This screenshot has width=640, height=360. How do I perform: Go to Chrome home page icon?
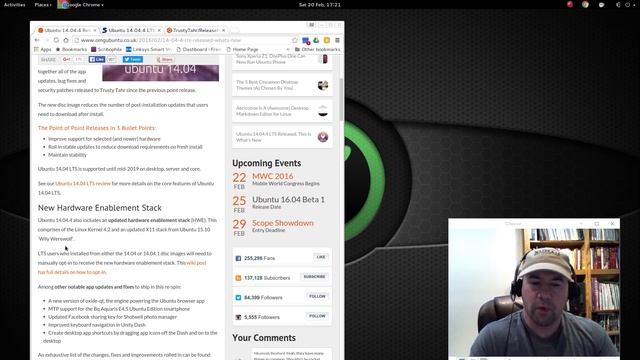(x=66, y=40)
